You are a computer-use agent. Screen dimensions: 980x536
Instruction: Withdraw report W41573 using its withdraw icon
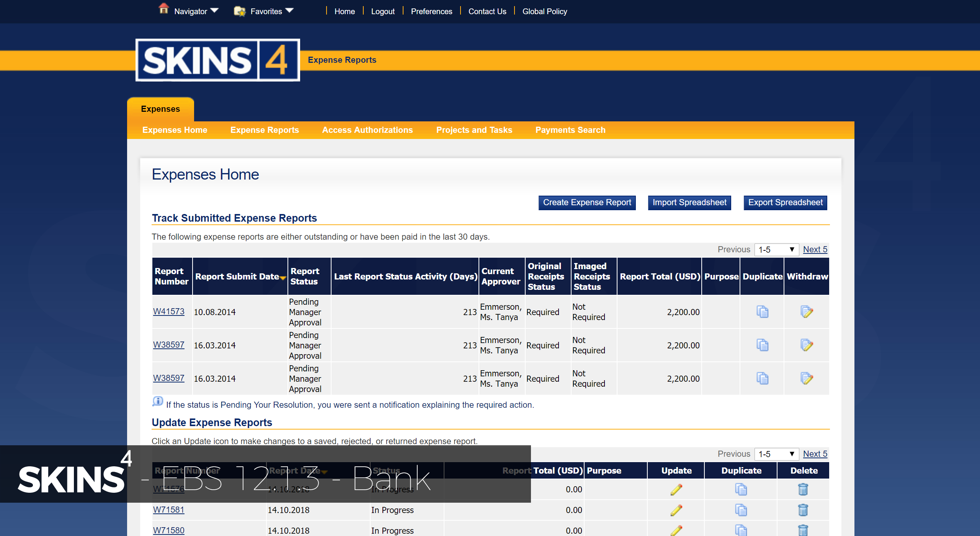click(x=807, y=312)
